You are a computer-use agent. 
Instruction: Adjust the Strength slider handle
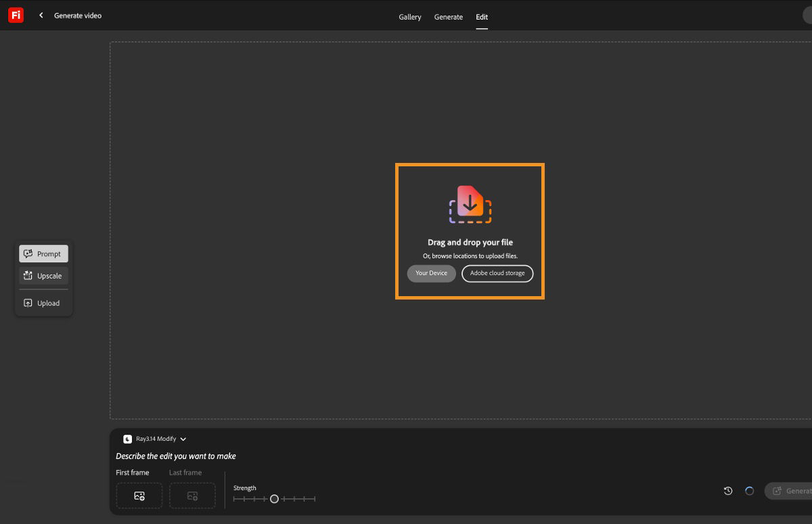[274, 498]
